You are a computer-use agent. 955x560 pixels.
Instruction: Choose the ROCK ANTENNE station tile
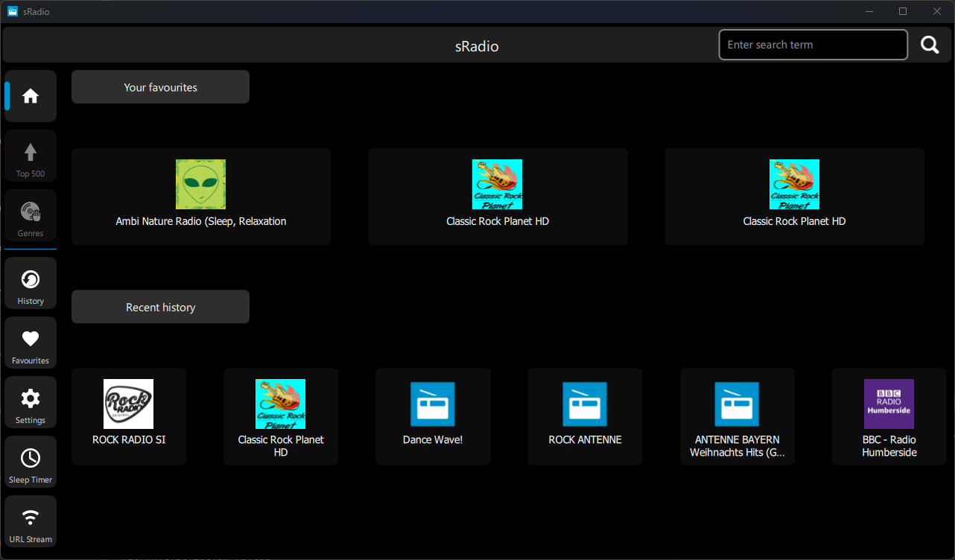coord(585,416)
